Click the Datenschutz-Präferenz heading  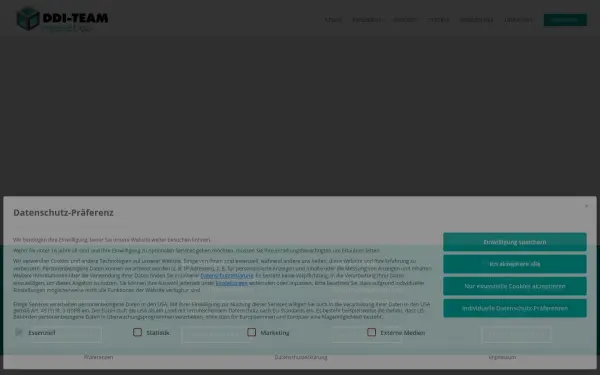coord(64,213)
